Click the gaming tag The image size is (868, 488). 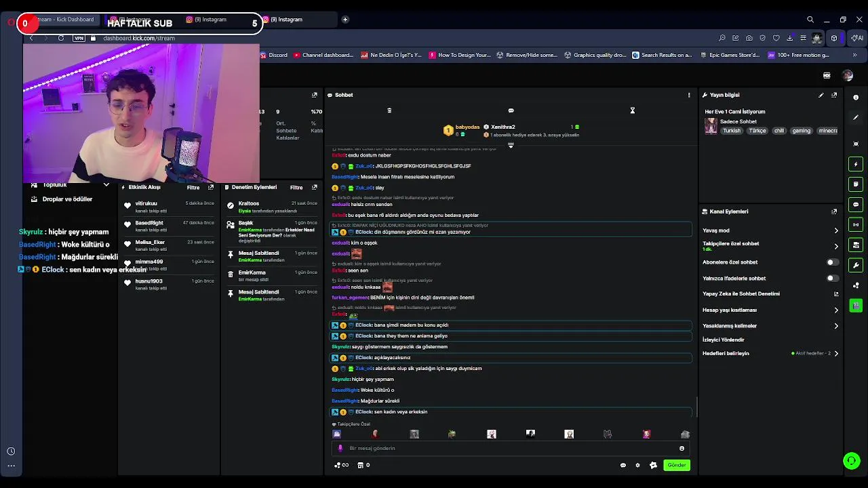(x=801, y=131)
